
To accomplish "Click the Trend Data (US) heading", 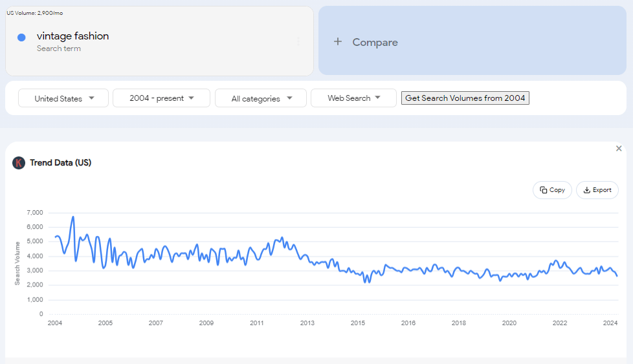I will point(61,162).
